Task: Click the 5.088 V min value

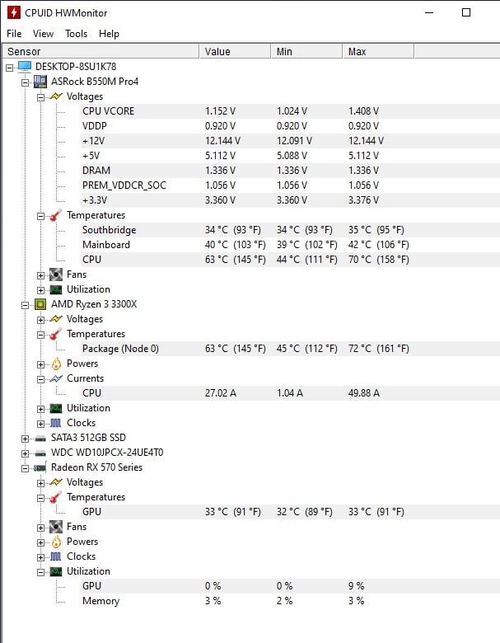Action: [292, 155]
